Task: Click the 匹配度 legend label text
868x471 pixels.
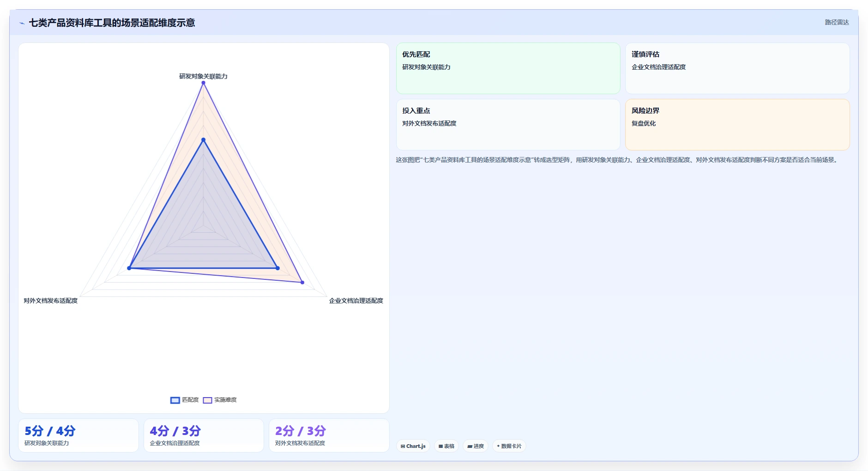Action: coord(190,400)
